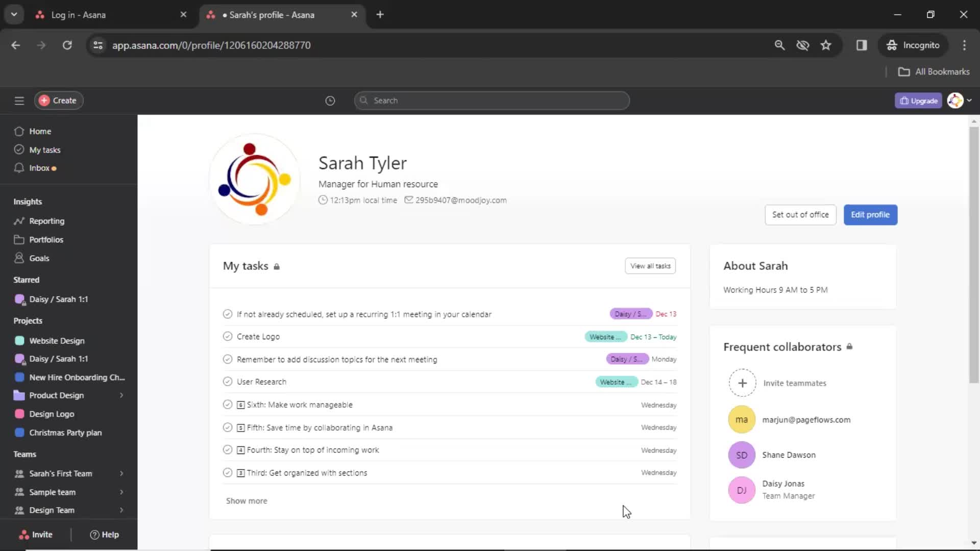Expand Sarah's First Team in sidebar
This screenshot has width=980, height=551.
[x=121, y=473]
